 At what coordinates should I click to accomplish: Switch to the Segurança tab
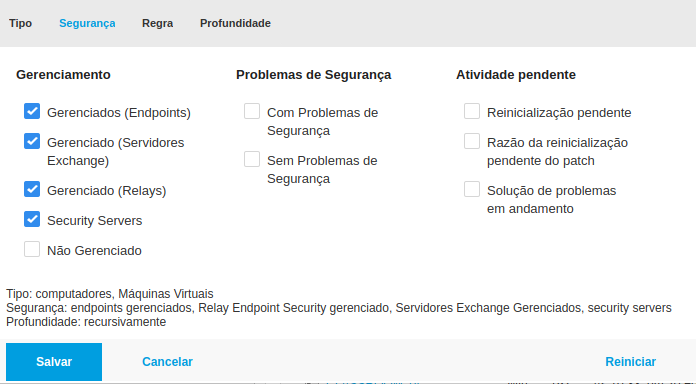(x=87, y=23)
